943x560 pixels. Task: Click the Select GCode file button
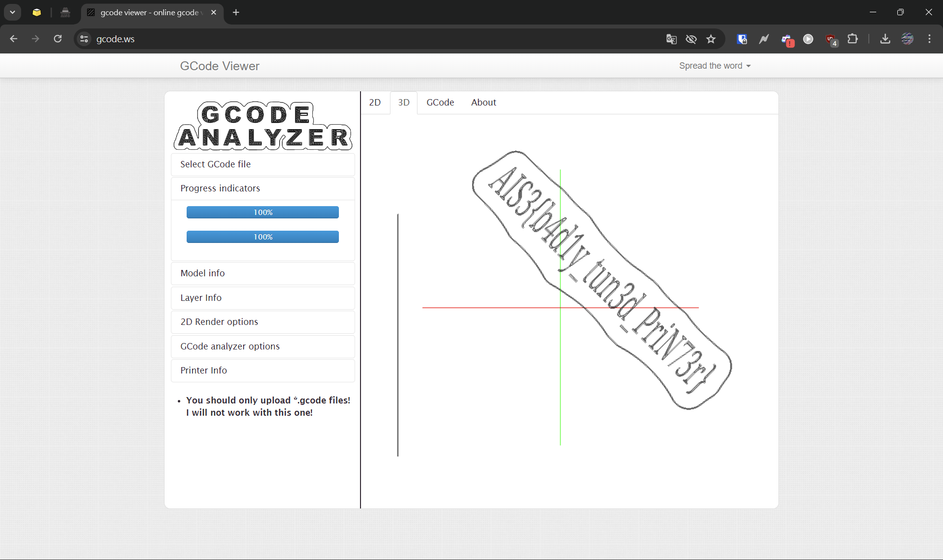click(x=262, y=164)
